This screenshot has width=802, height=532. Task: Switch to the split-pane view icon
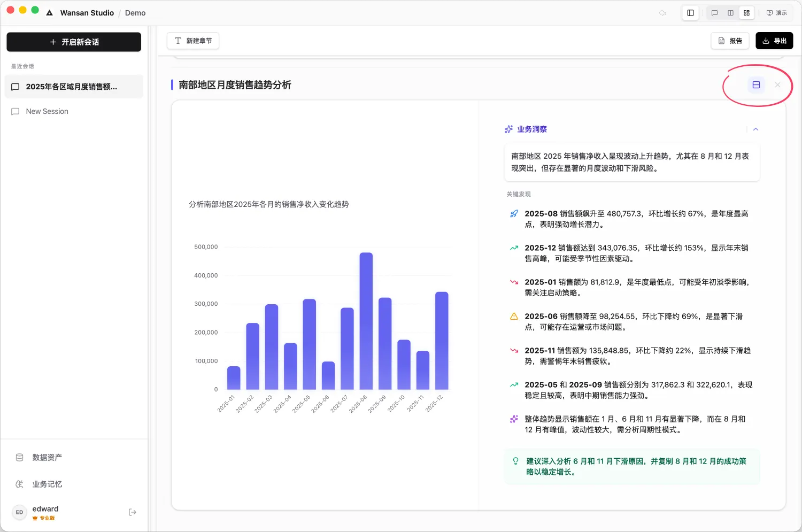coord(730,12)
